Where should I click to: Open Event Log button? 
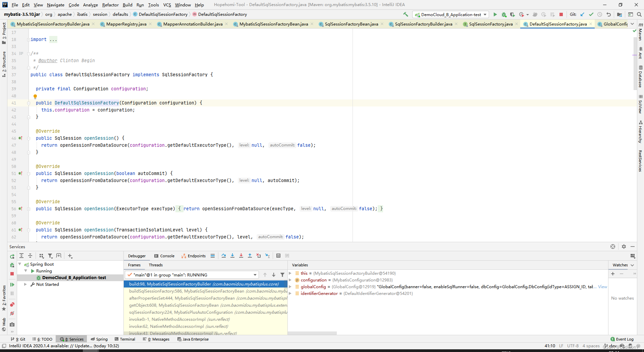622,339
